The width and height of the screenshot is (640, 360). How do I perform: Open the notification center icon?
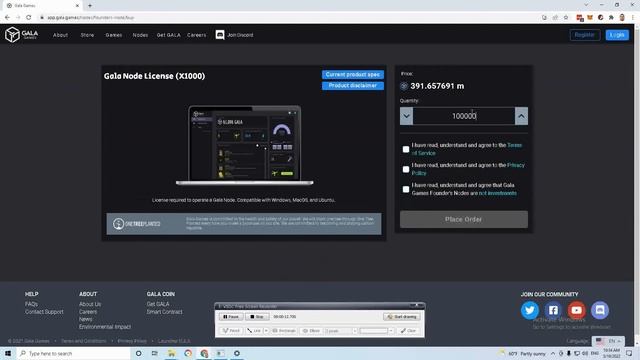click(x=629, y=353)
